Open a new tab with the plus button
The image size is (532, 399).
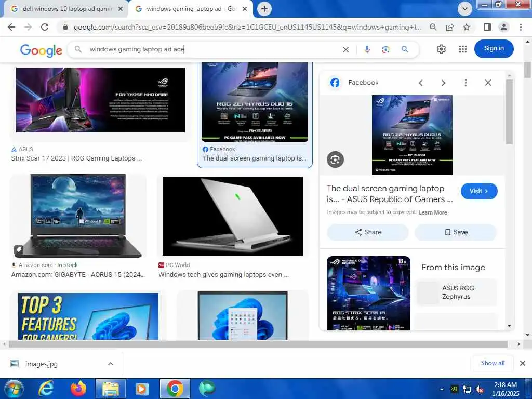click(264, 9)
